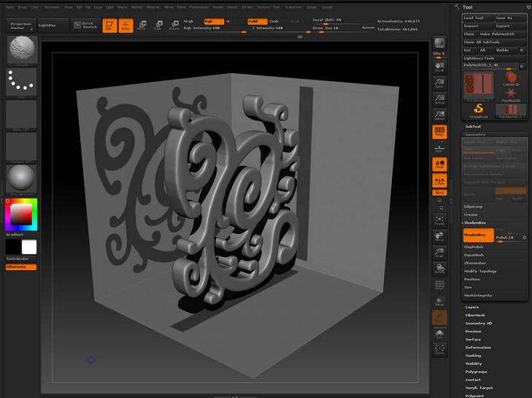Click the Move view icon in right shelf
Viewport: 532px width, 398px height.
point(439,237)
